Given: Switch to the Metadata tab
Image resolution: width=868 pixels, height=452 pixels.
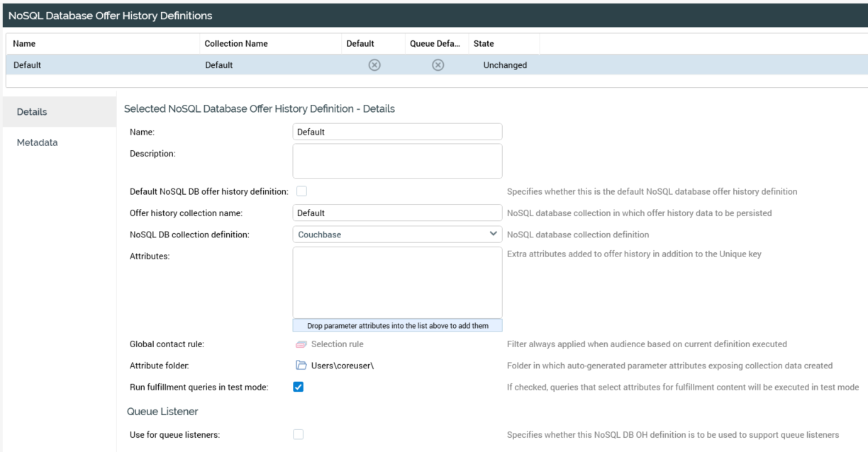Looking at the screenshot, I should pos(37,142).
